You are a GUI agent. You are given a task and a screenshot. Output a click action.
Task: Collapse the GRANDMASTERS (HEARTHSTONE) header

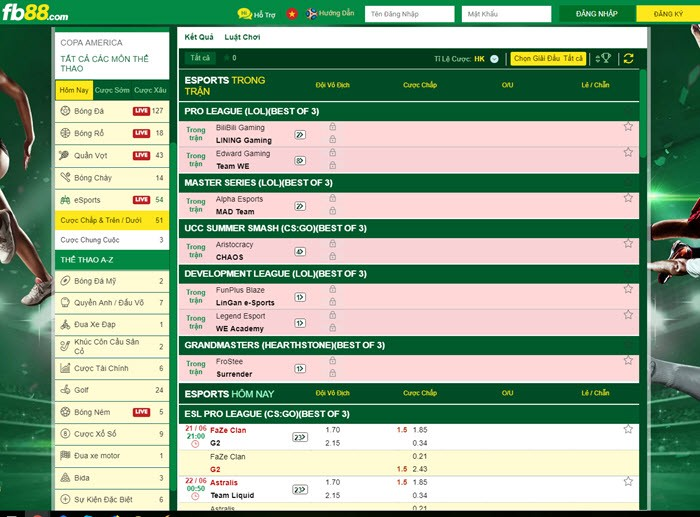pos(408,345)
